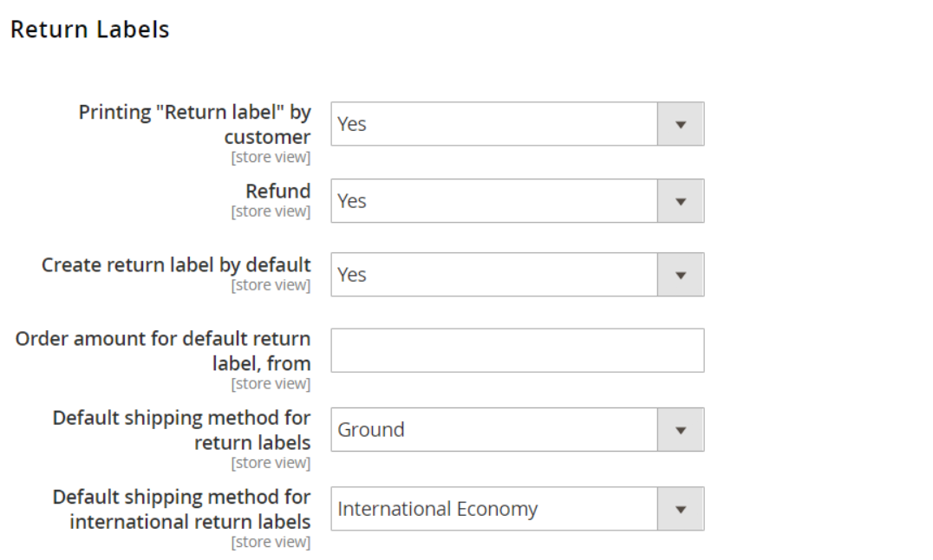
Task: Click Default shipping method for international return labels label
Action: click(x=181, y=510)
